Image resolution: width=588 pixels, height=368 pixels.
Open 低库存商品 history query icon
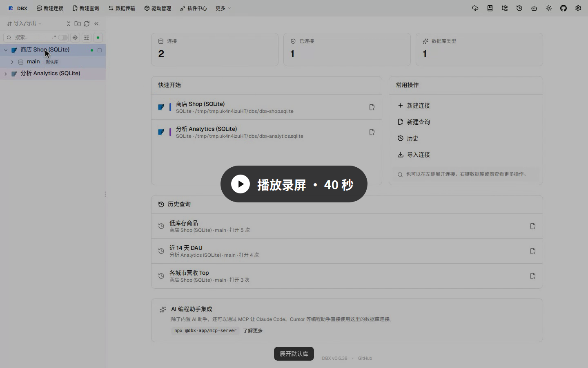tap(533, 226)
